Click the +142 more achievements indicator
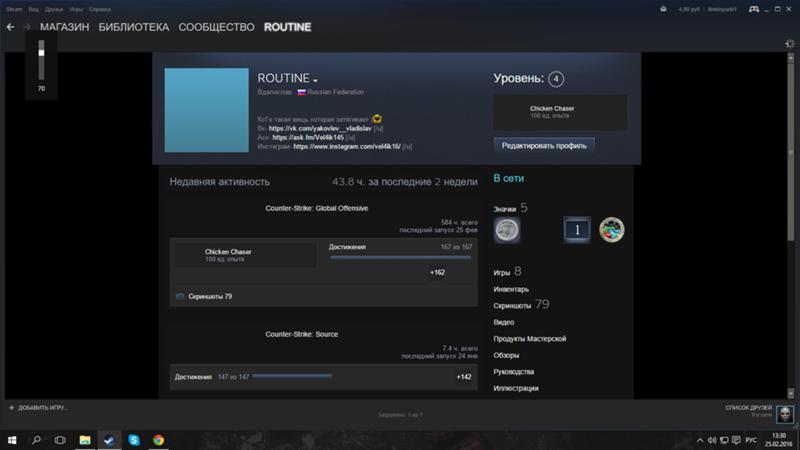 464,377
